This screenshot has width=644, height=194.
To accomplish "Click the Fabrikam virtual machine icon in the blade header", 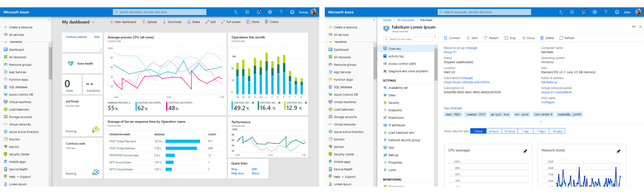I will click(386, 29).
